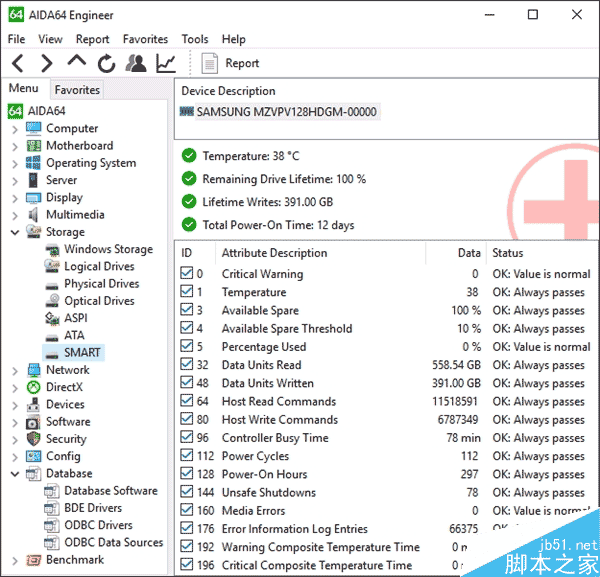Expand the Network tree node

point(15,371)
